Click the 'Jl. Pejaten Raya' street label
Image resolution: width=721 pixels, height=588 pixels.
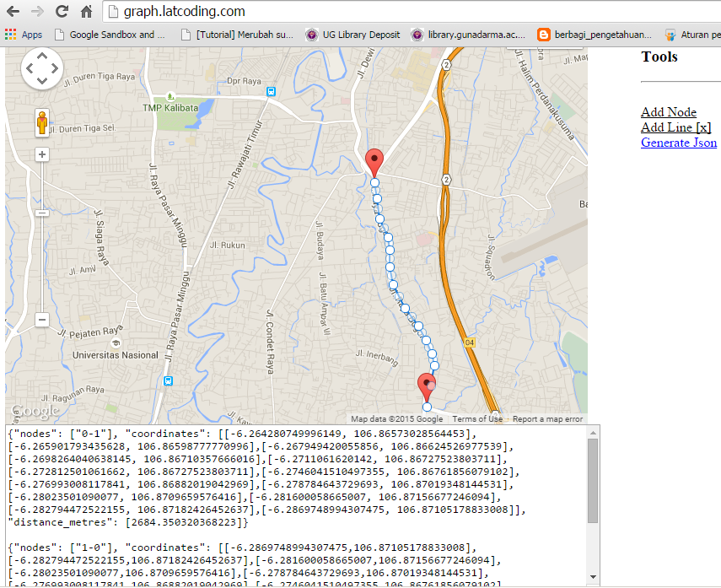point(90,332)
